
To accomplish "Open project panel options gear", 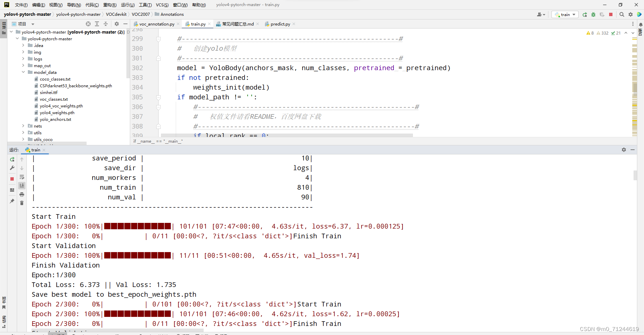I will tap(117, 24).
